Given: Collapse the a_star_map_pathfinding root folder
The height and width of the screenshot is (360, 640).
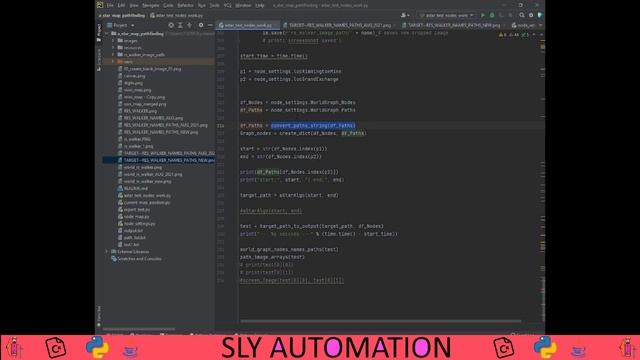Looking at the screenshot, I should point(107,34).
